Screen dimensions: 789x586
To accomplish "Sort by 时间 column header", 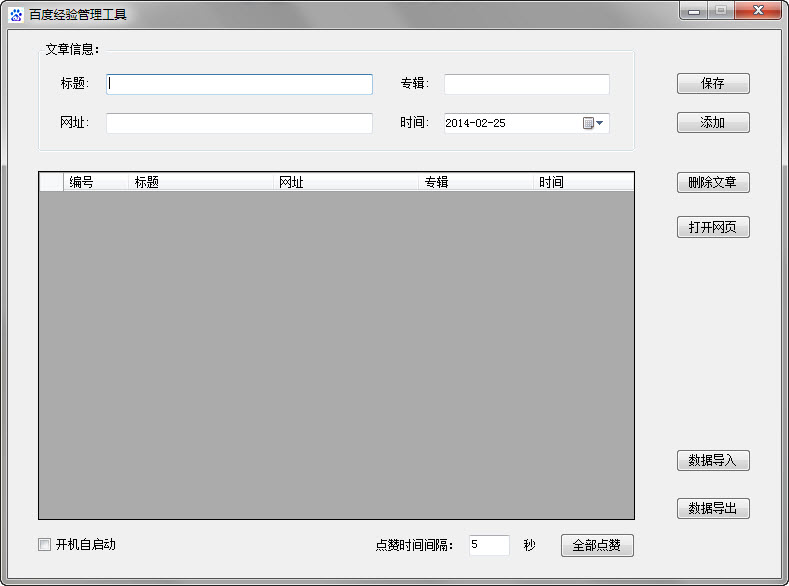I will (x=583, y=182).
